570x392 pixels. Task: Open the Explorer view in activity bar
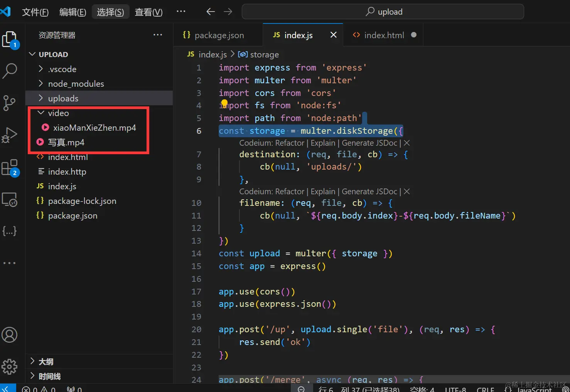coord(10,40)
